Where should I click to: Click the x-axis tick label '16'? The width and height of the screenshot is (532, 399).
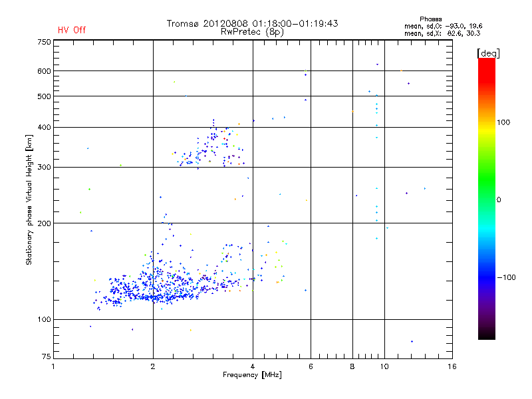pyautogui.click(x=452, y=366)
